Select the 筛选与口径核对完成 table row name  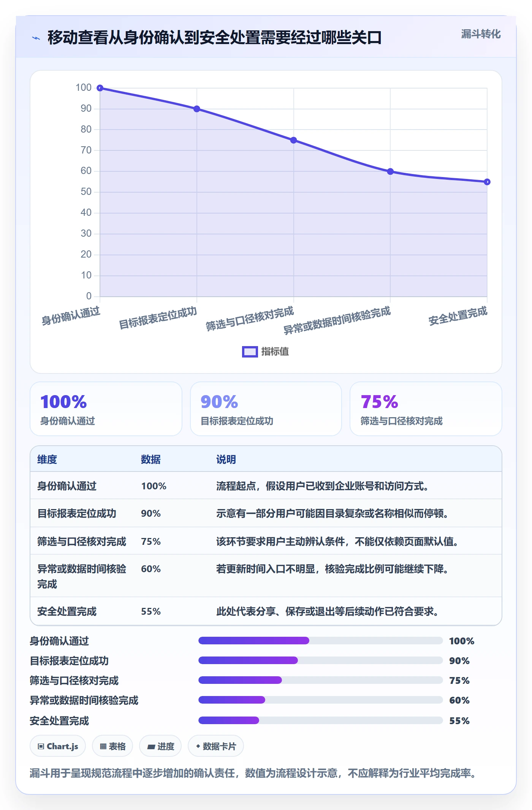click(82, 541)
